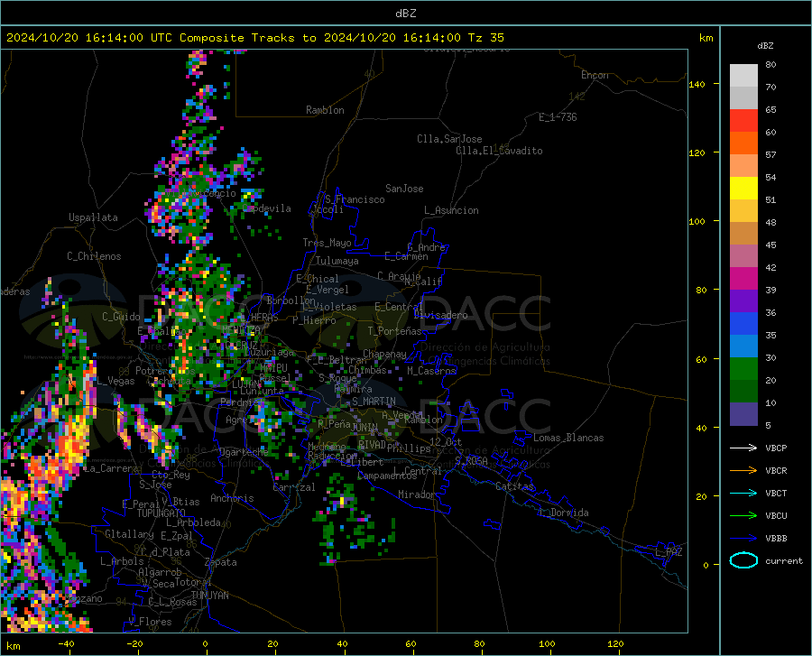Pick the orange-red swatch below red in scale
The height and width of the screenshot is (656, 812).
[743, 143]
